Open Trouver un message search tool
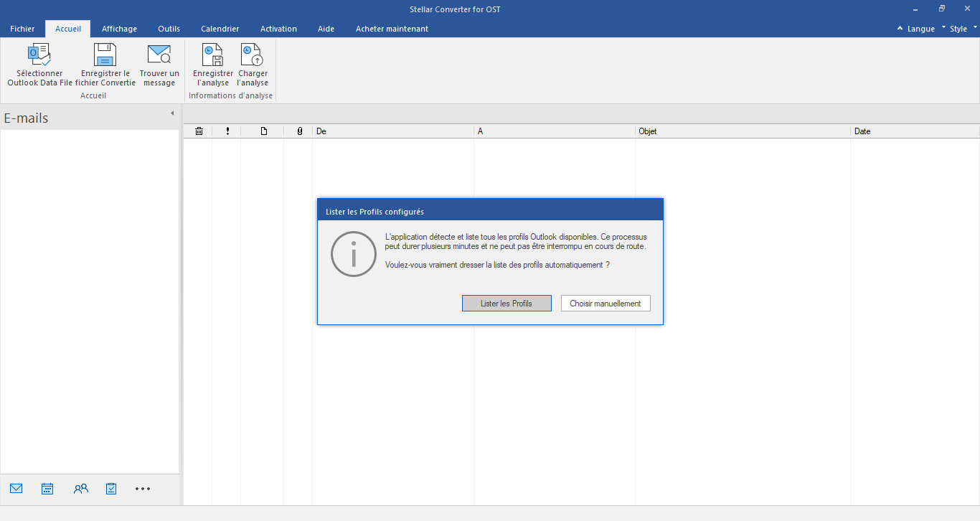Viewport: 980px width, 521px height. tap(159, 55)
